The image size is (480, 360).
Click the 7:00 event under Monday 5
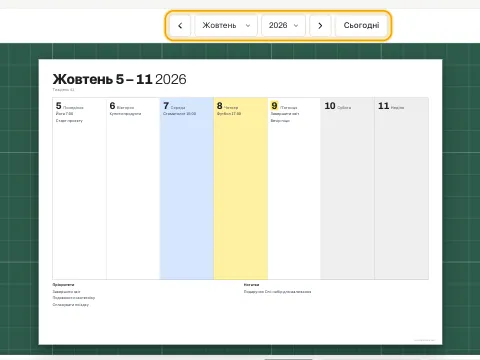[64, 114]
